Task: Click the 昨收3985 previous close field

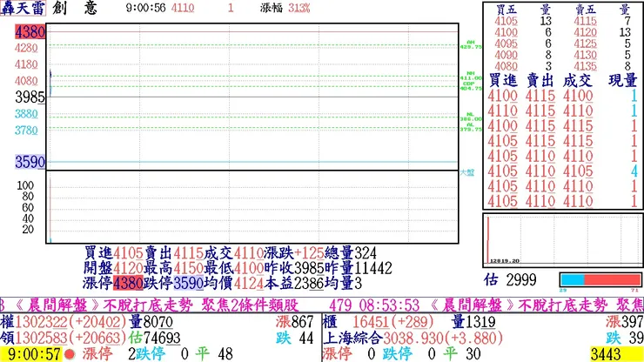Action: [x=293, y=268]
